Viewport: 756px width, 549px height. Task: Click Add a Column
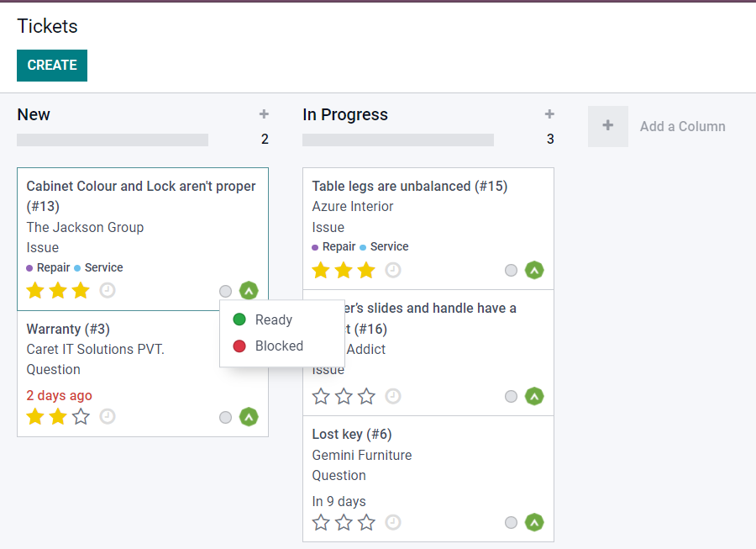682,127
